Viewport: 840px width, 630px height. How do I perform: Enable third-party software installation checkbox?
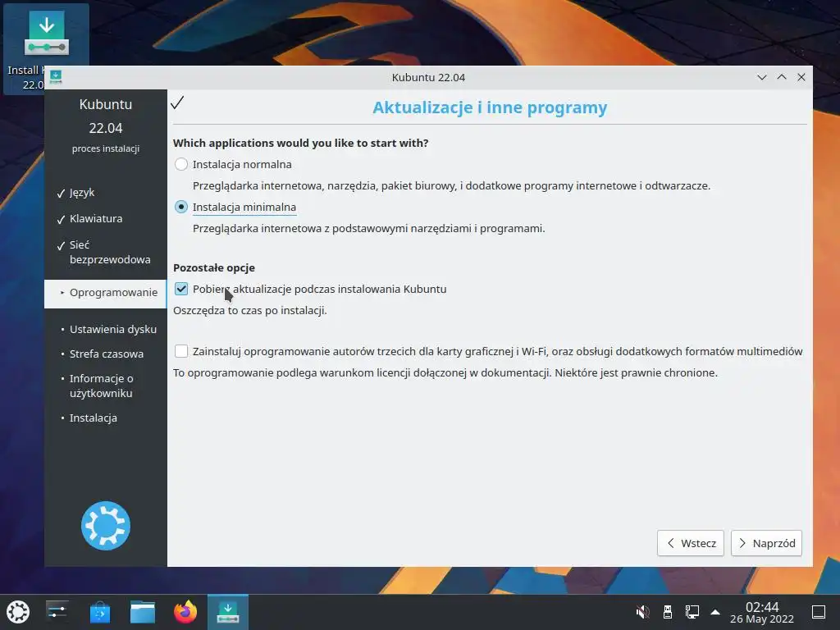[x=181, y=351]
